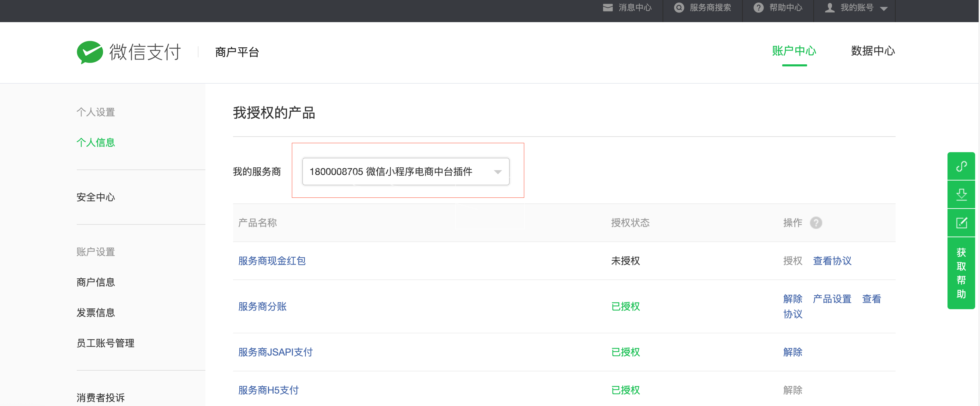Expand the 我的账号 dropdown arrow
The width and height of the screenshot is (980, 406).
coord(884,9)
